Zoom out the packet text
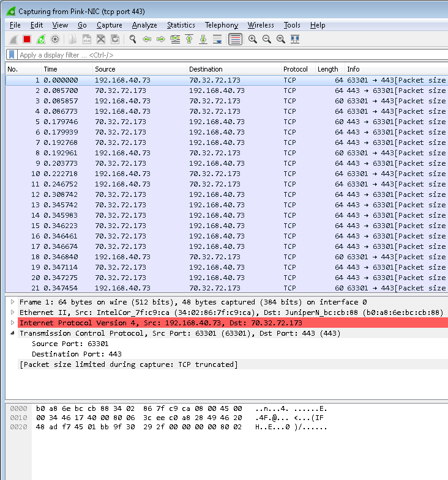 coord(267,39)
